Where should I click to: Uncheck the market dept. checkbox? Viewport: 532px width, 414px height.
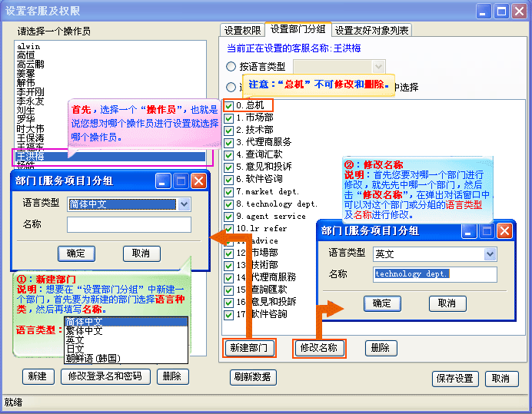pyautogui.click(x=228, y=191)
